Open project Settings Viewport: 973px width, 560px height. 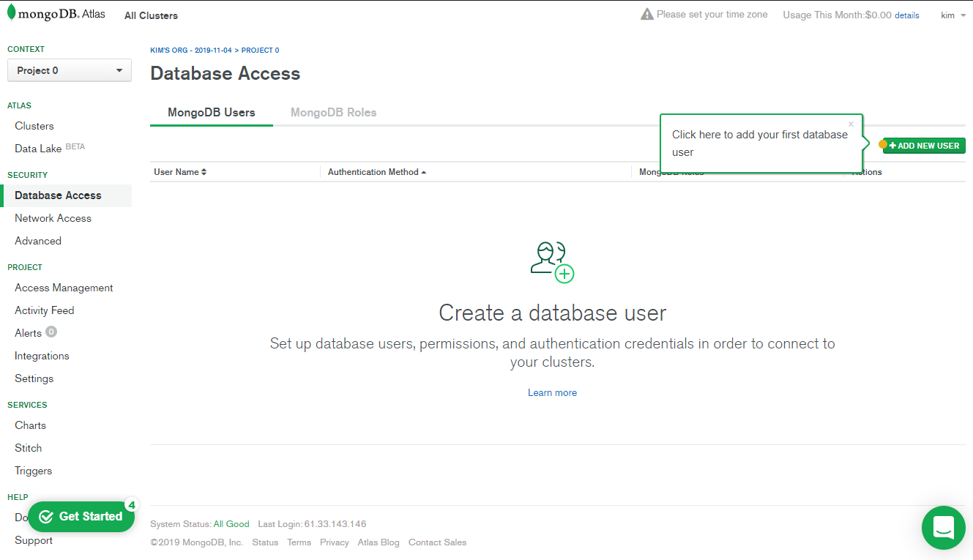(34, 378)
